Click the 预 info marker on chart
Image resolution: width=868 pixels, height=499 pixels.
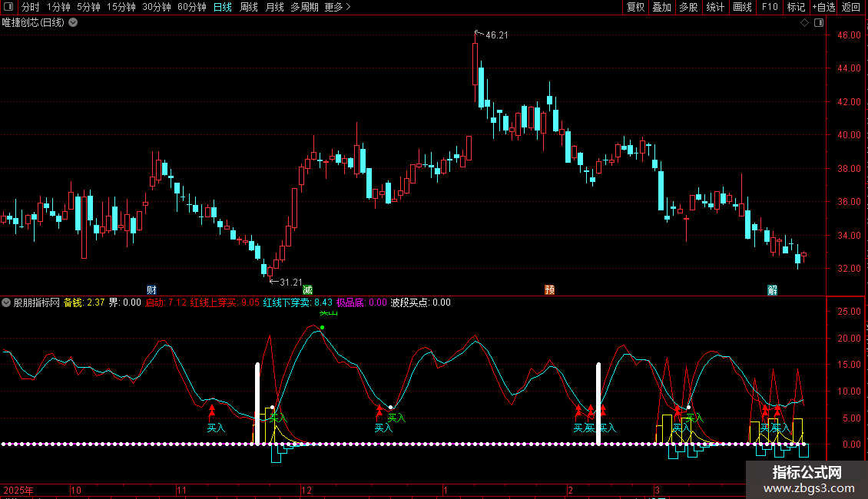coord(550,290)
